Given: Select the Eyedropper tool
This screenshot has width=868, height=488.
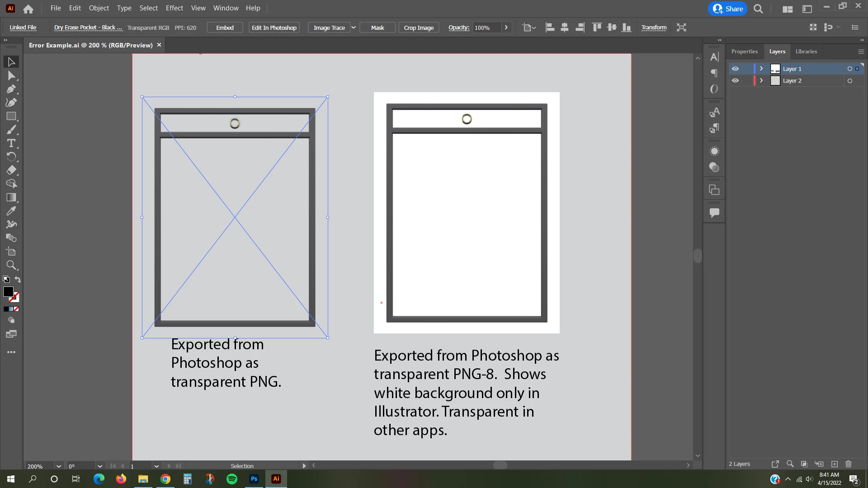Looking at the screenshot, I should point(11,211).
